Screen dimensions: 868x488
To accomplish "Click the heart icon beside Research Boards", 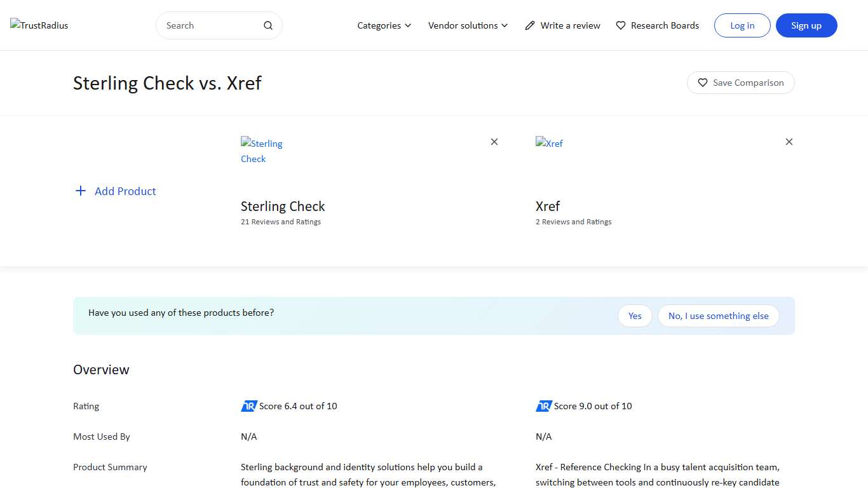I will coord(621,25).
